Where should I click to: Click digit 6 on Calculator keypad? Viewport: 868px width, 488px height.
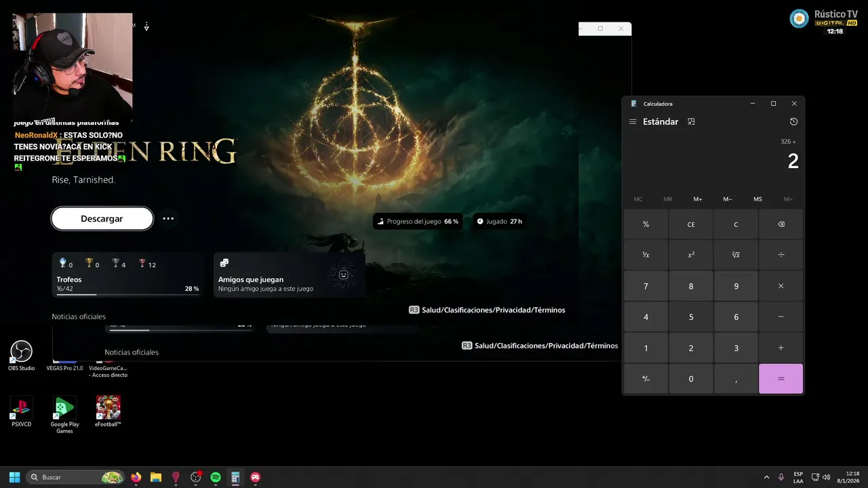click(x=736, y=317)
